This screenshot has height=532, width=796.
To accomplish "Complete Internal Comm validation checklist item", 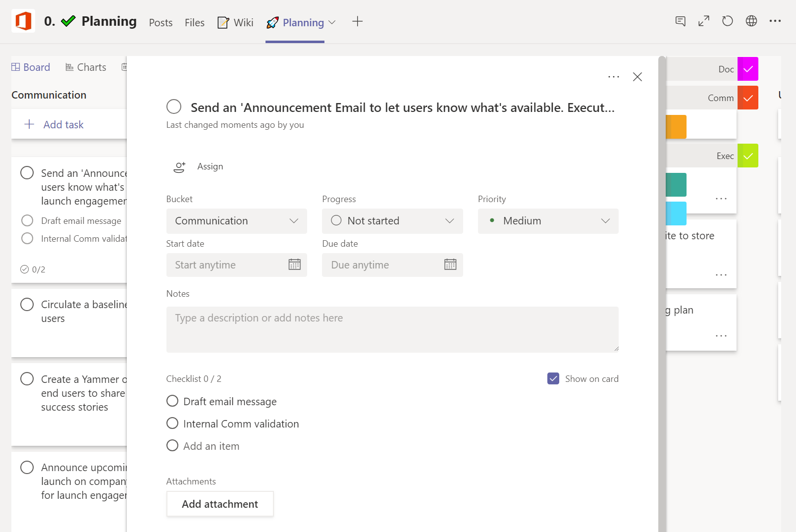I will 172,424.
